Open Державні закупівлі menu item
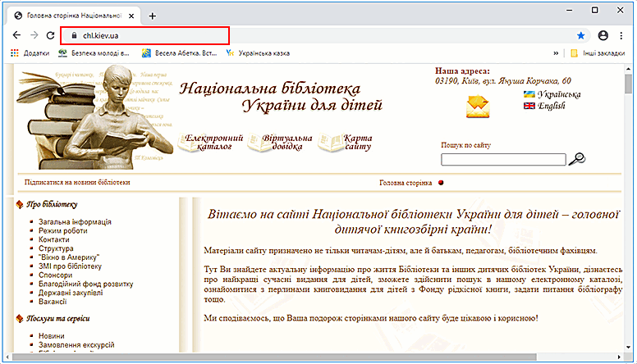 pyautogui.click(x=71, y=293)
